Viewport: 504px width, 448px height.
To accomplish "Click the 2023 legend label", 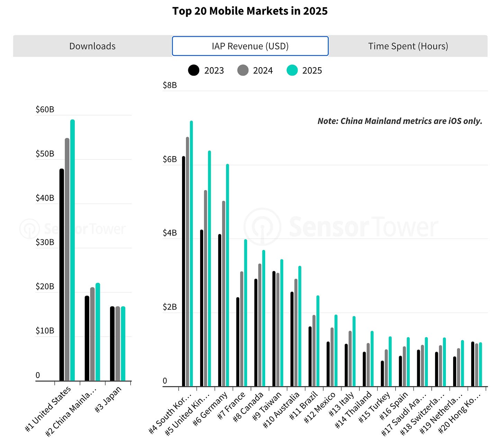I will tap(214, 71).
